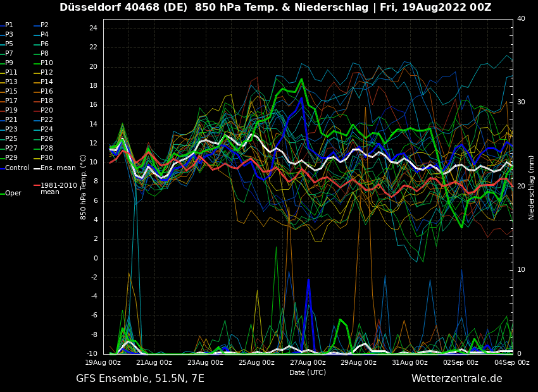Select the P18 legend entry
The image size is (538, 392).
tap(47, 101)
